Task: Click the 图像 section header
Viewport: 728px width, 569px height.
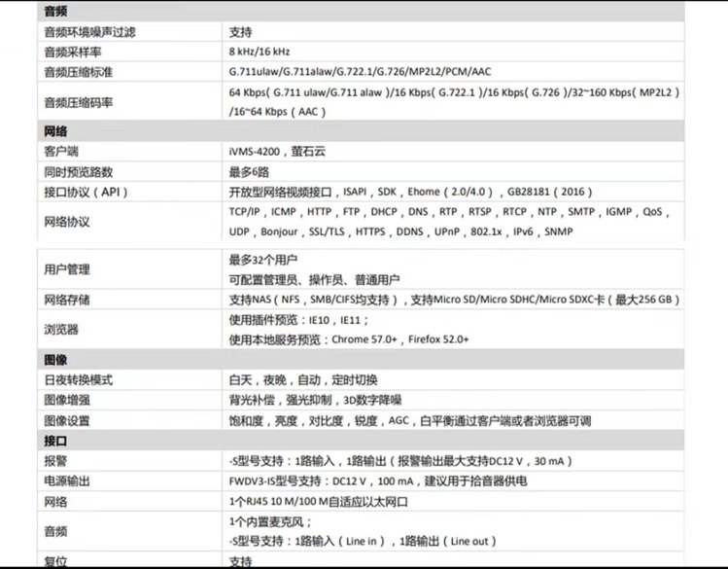Action: click(x=55, y=360)
